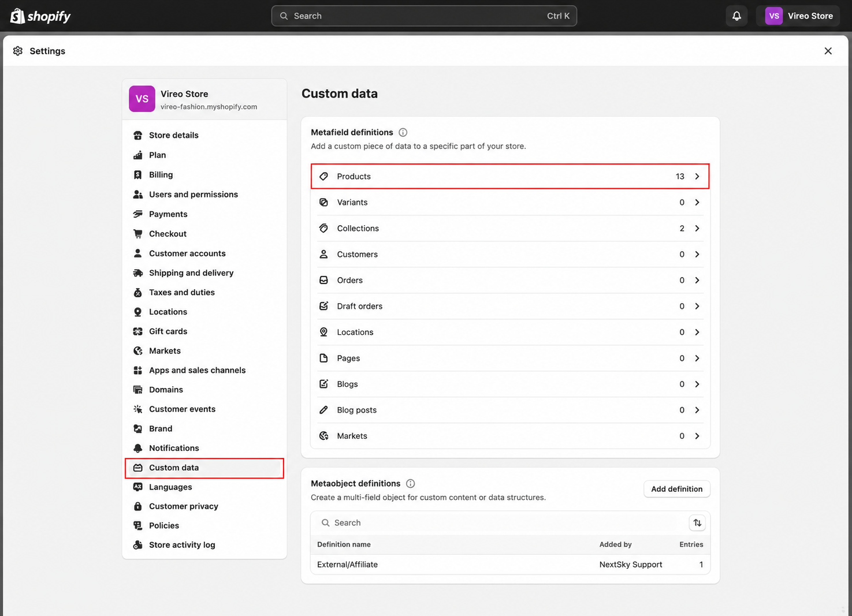Screen dimensions: 852x616
Task: Click the Customers person icon in metafield list
Action: [x=323, y=254]
